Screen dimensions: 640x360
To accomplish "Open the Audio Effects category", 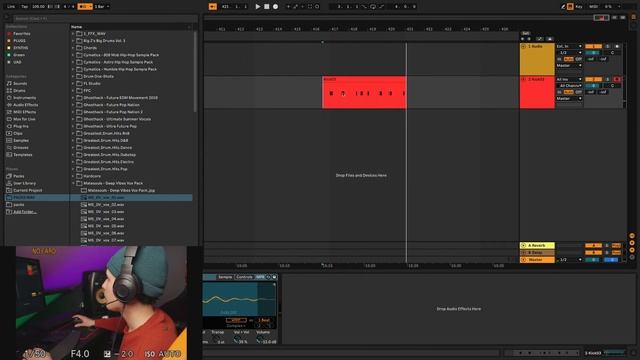I will (25, 105).
